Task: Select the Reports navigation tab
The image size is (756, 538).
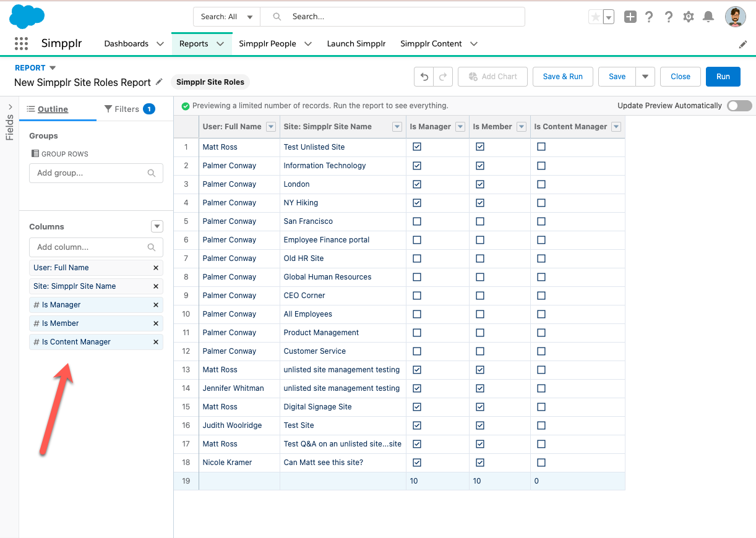Action: 194,44
